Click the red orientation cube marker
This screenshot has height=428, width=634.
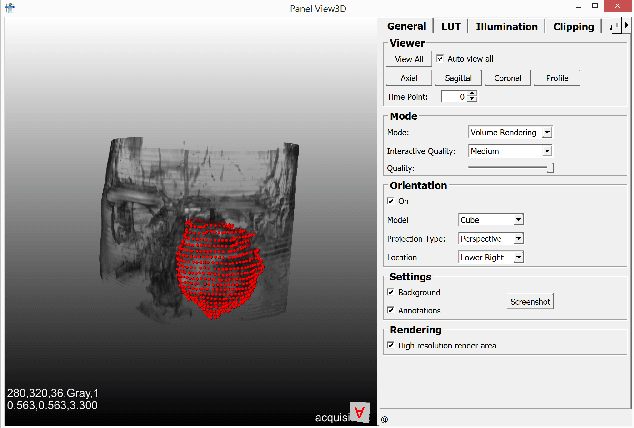(x=360, y=413)
